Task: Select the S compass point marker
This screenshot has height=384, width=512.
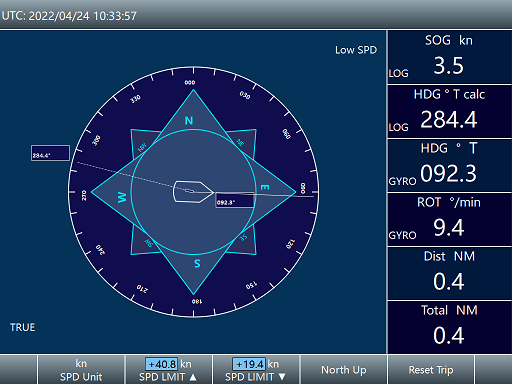Action: click(x=197, y=264)
